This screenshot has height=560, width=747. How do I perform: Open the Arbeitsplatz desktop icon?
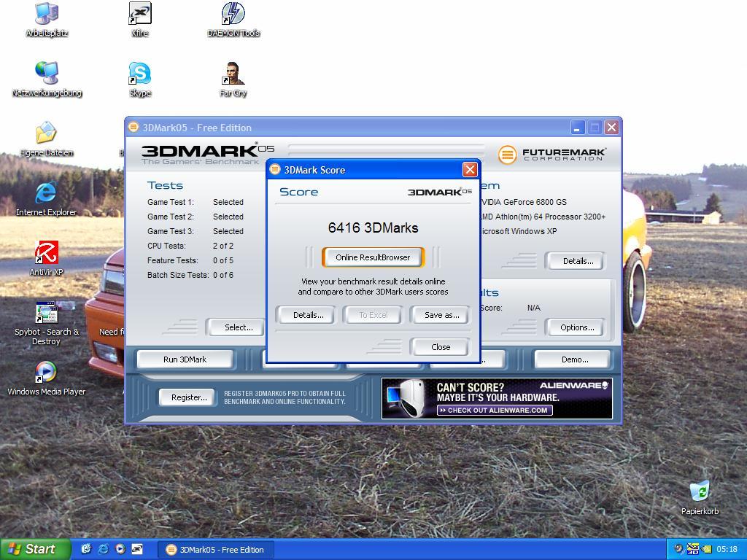(47, 19)
